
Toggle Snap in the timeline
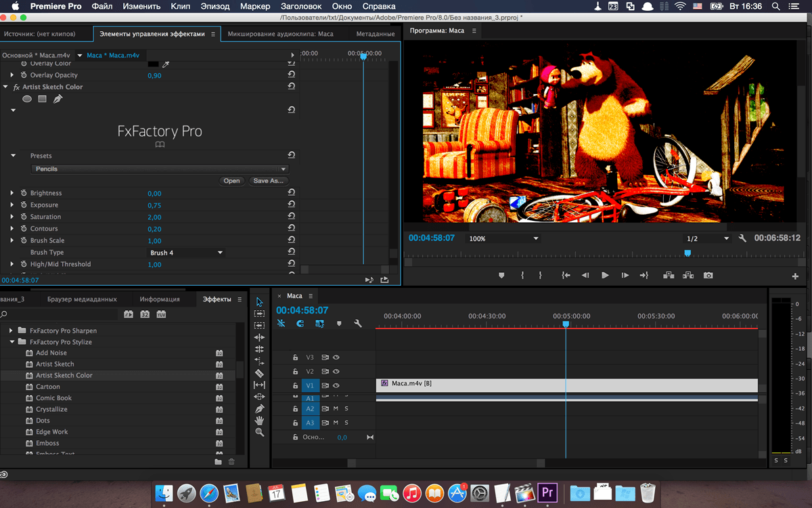pyautogui.click(x=300, y=324)
